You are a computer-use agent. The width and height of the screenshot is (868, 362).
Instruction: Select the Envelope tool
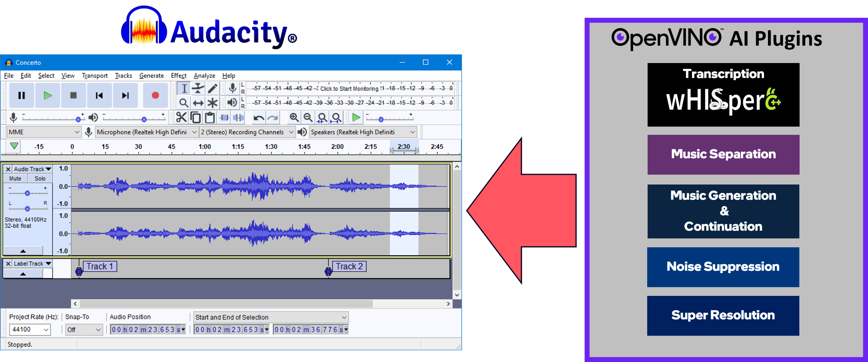click(x=198, y=88)
